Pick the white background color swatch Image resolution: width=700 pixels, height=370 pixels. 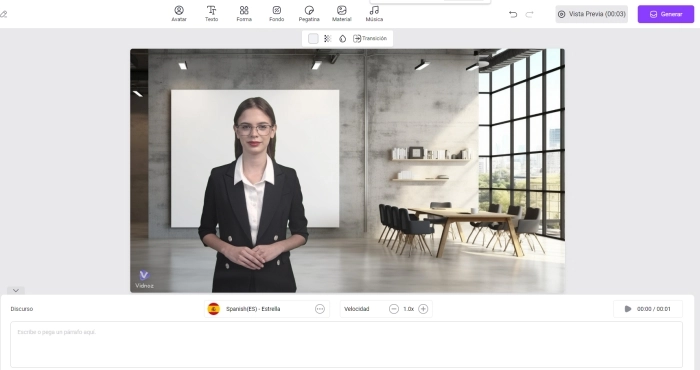coord(313,38)
